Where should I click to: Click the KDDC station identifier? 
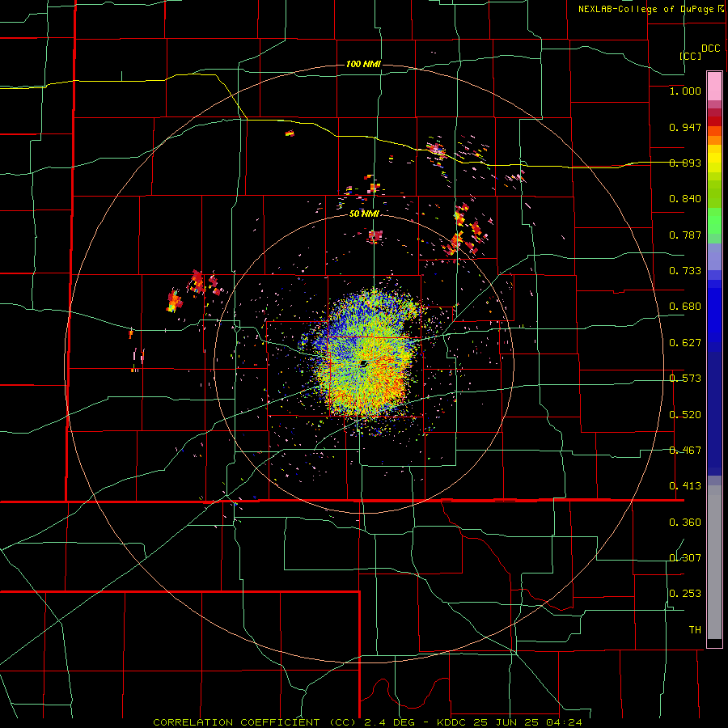pyautogui.click(x=453, y=722)
